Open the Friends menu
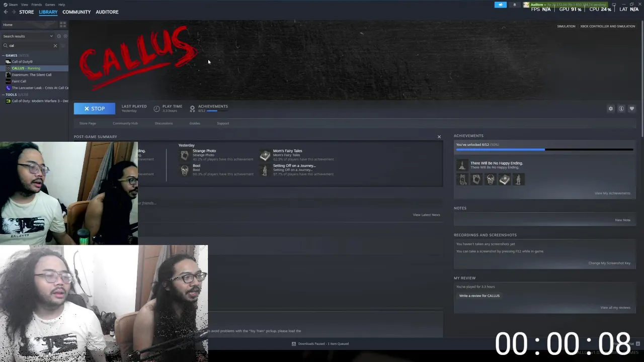The height and width of the screenshot is (362, 644). [36, 5]
